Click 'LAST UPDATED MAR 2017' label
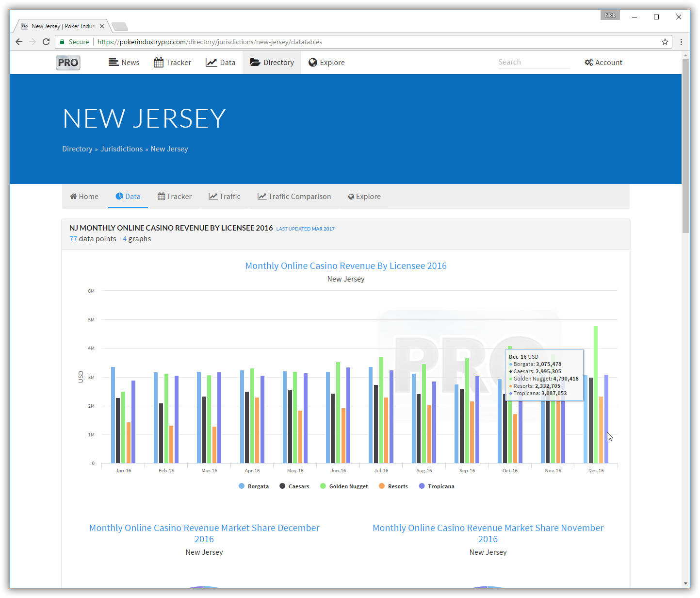 (306, 229)
